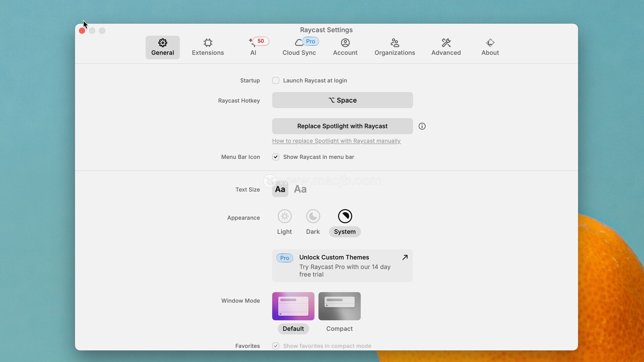Click the Light appearance label
The image size is (644, 362).
pyautogui.click(x=284, y=232)
